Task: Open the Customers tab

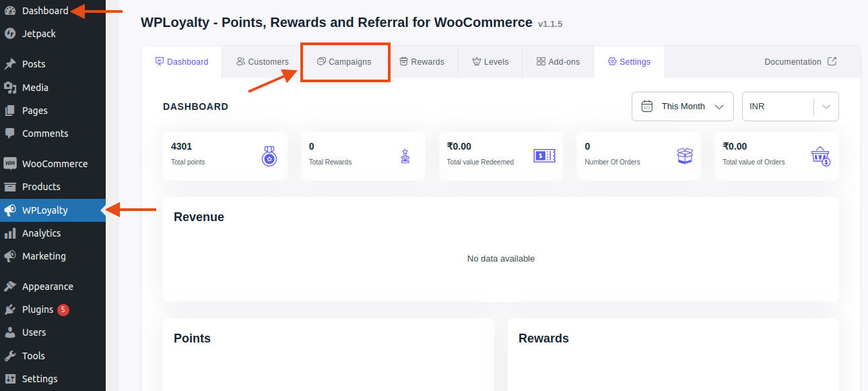Action: tap(263, 62)
